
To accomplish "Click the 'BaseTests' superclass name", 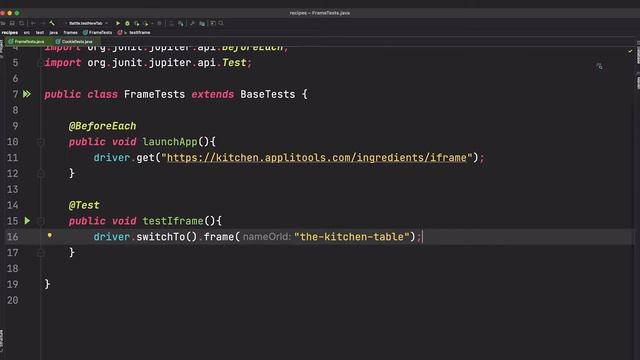I will click(x=268, y=94).
